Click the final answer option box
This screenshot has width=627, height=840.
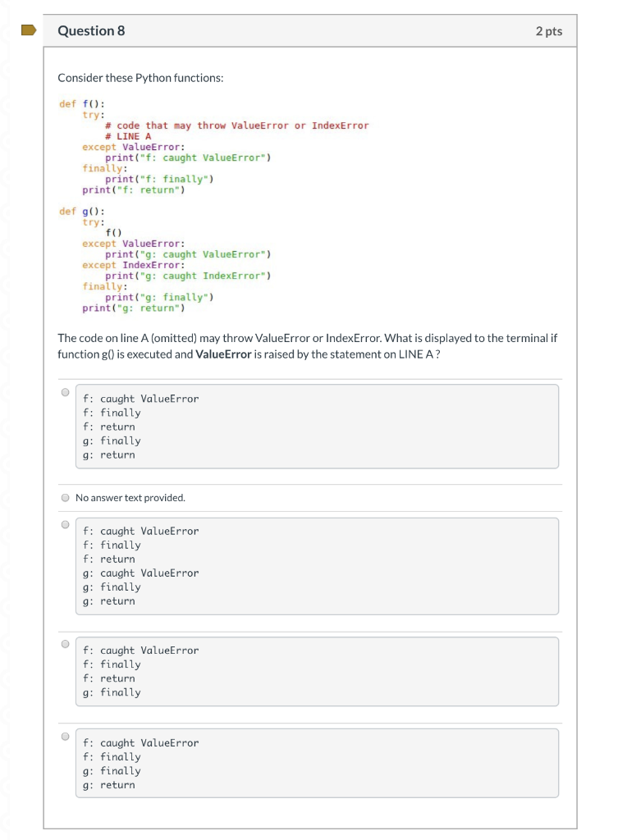tap(318, 763)
